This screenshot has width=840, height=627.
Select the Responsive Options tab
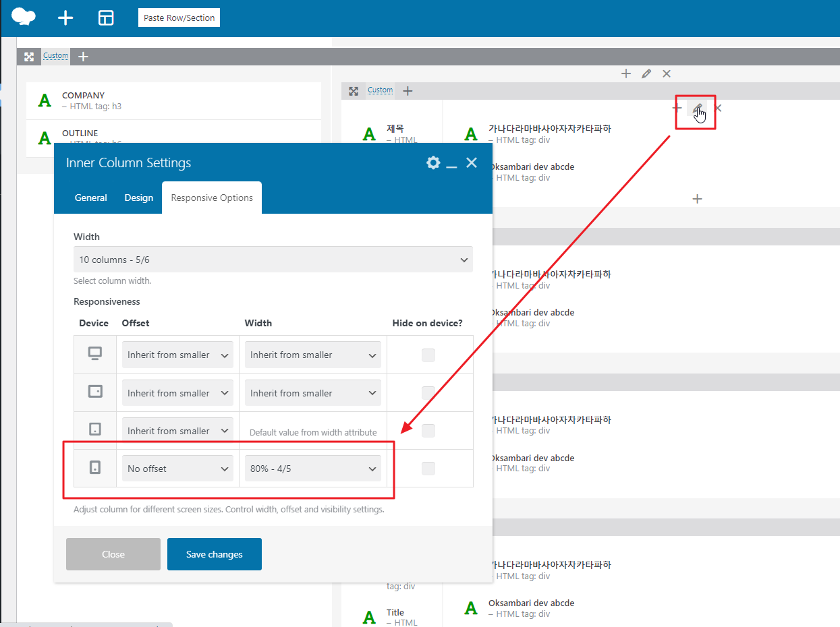212,198
